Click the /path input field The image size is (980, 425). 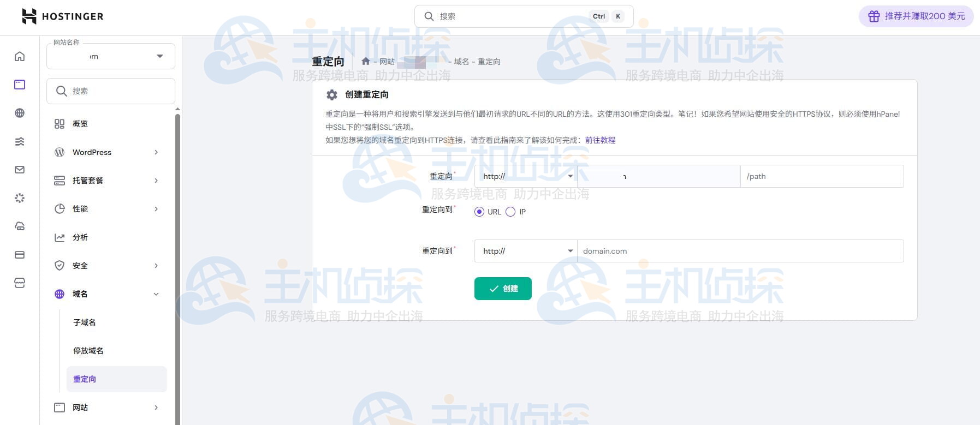click(x=822, y=176)
